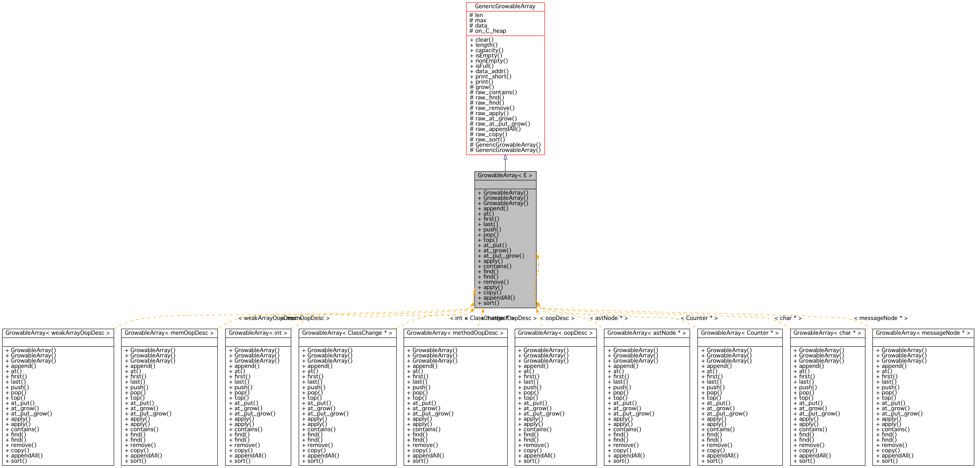Select '+ push()' in GrowableArray< E > node
Screen dimensions: 980x468
point(489,230)
